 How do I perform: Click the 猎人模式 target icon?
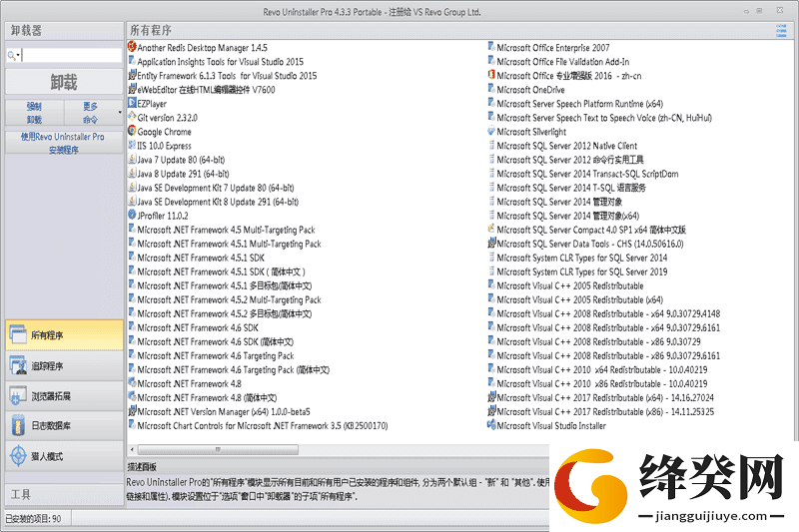pos(18,455)
